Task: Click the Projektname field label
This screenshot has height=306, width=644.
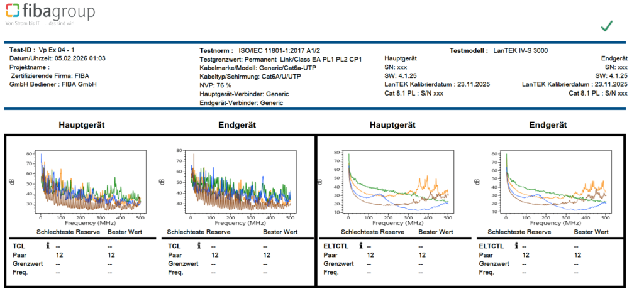Action: tap(30, 67)
